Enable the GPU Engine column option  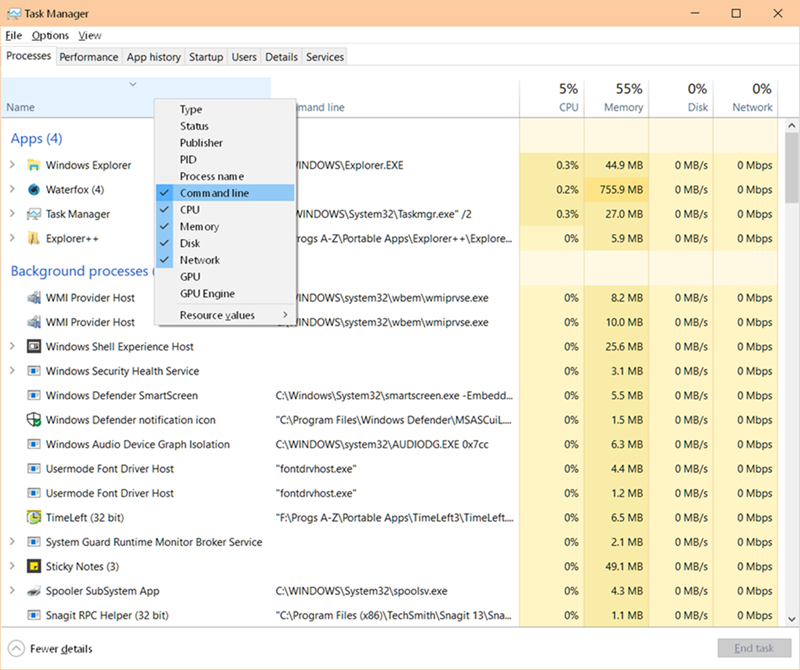click(225, 294)
